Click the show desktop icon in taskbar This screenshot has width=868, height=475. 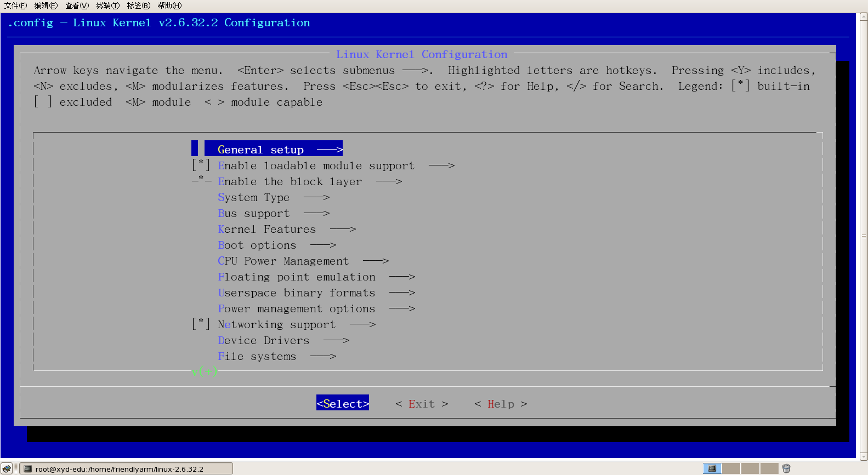tap(7, 468)
